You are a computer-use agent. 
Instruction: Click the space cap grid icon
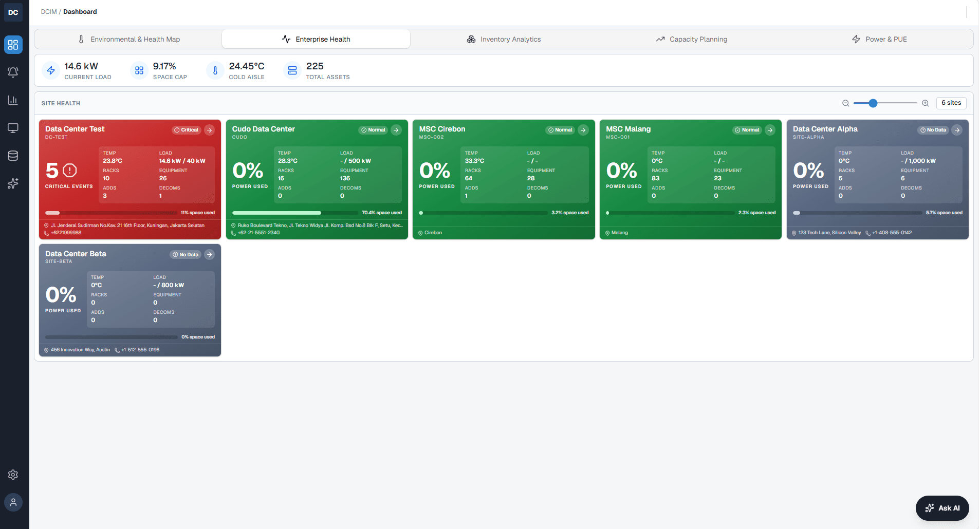click(x=139, y=70)
